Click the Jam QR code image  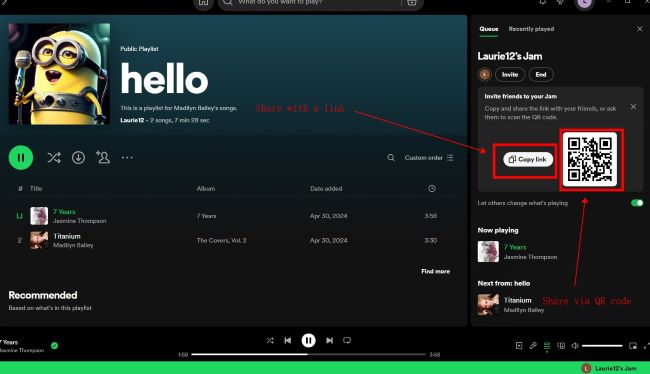coord(589,159)
